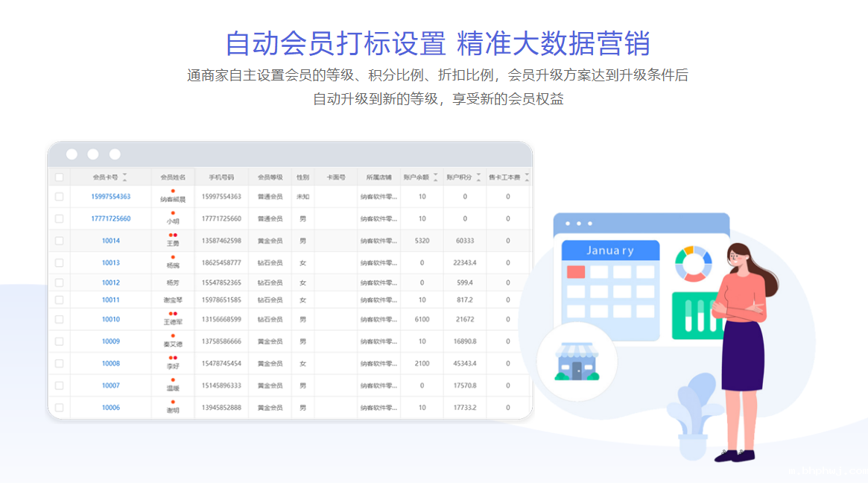Sort by the 账户积分 column arrows
The height and width of the screenshot is (483, 868).
pos(479,177)
